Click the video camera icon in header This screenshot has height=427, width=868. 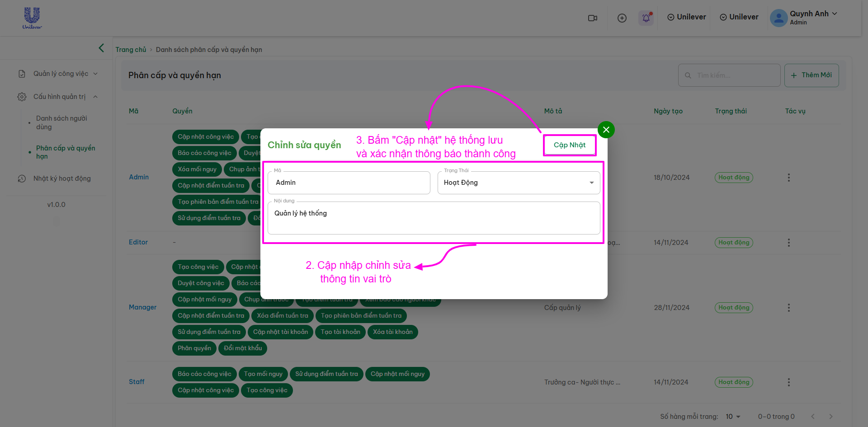click(x=592, y=18)
